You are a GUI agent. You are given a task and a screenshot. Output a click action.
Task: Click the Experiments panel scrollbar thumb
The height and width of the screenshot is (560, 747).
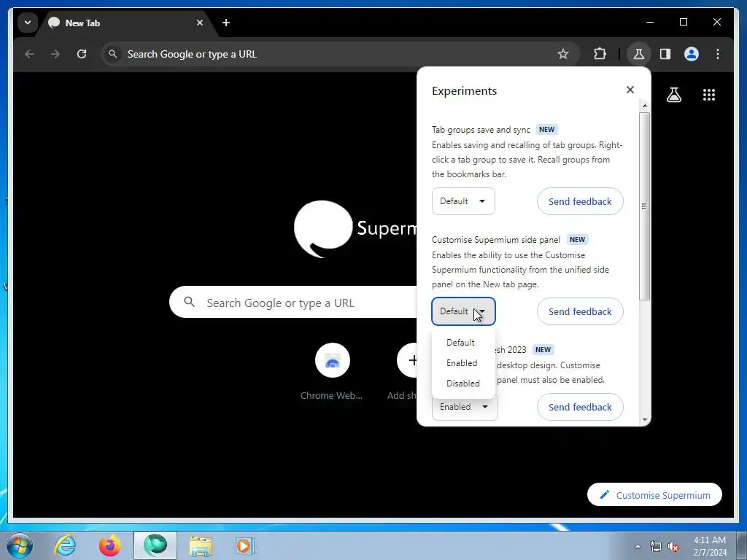(645, 206)
